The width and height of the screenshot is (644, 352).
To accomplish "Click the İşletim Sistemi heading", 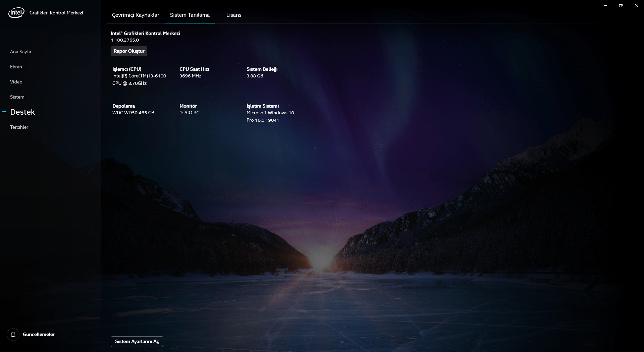I will [263, 106].
